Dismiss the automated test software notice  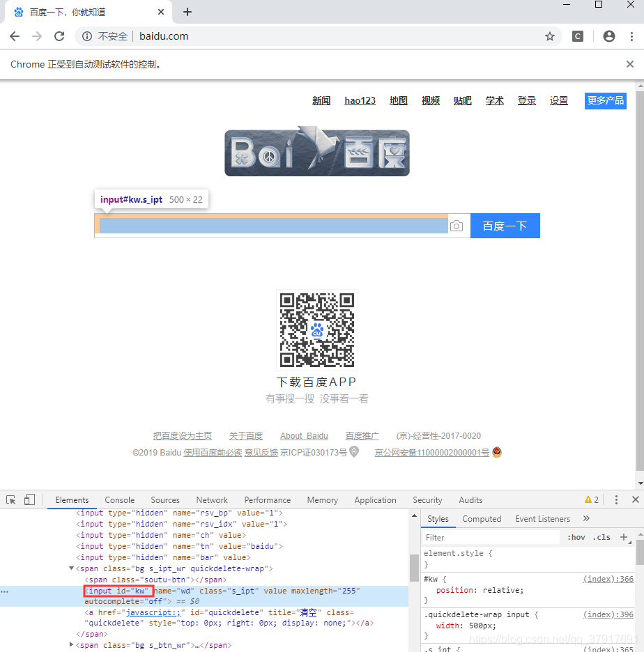click(x=630, y=64)
